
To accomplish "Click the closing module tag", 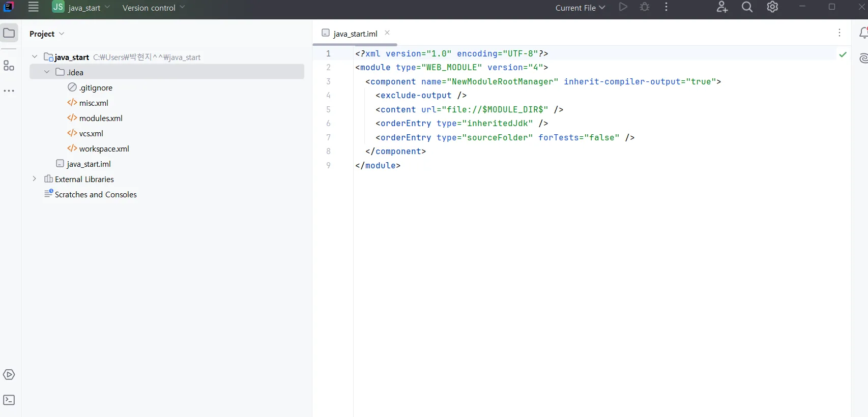I will click(378, 165).
